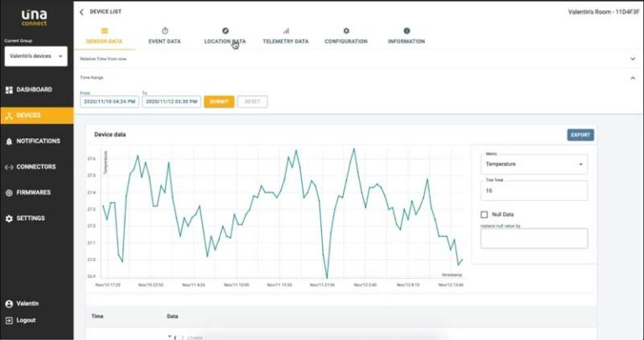Go to the Configuration tab

pyautogui.click(x=345, y=36)
